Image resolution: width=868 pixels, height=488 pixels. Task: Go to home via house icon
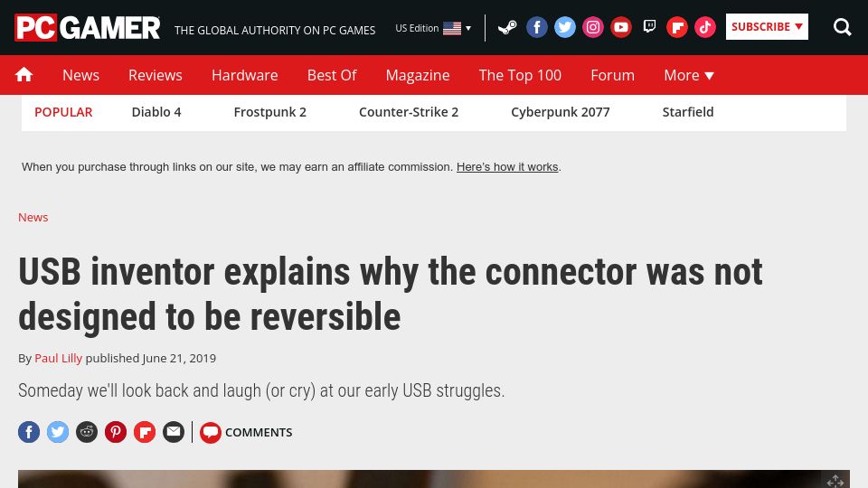pyautogui.click(x=24, y=75)
